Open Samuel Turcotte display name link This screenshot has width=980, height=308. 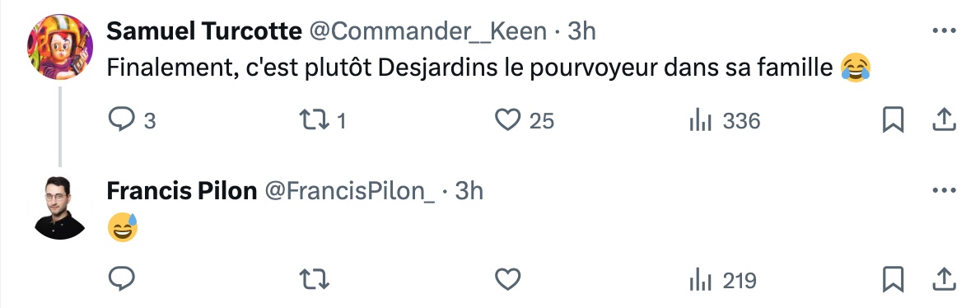coord(204,31)
